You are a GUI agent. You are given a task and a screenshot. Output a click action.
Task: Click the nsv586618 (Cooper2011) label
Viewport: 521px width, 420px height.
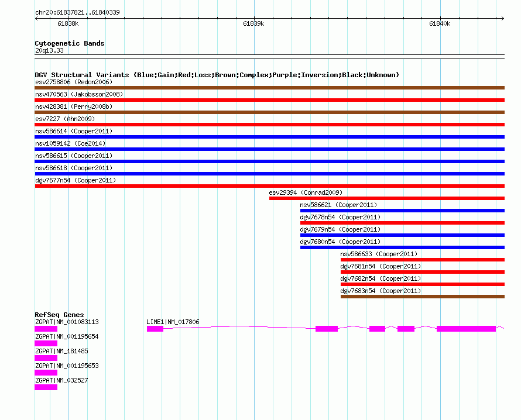click(x=74, y=168)
